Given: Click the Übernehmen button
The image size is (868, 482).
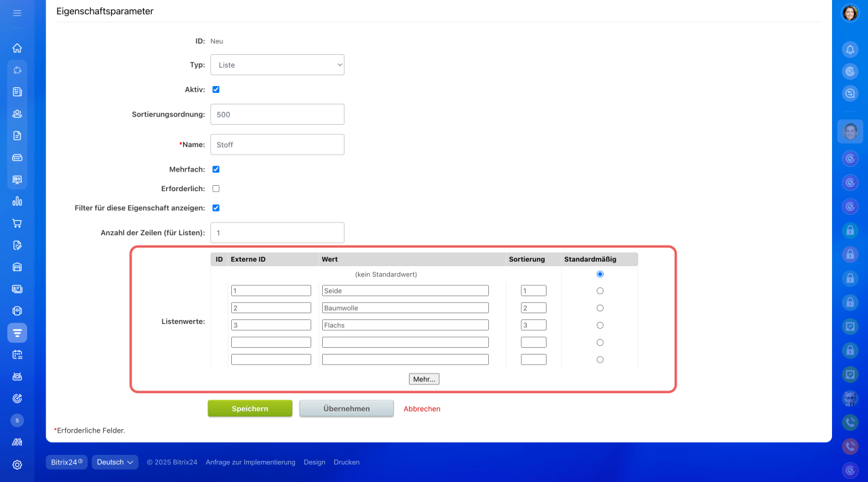Looking at the screenshot, I should (x=347, y=409).
